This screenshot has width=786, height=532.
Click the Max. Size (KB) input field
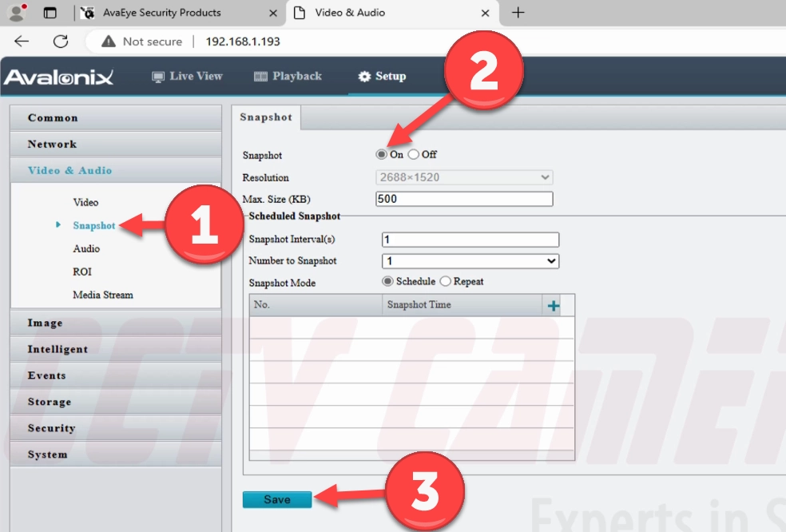[x=464, y=199]
